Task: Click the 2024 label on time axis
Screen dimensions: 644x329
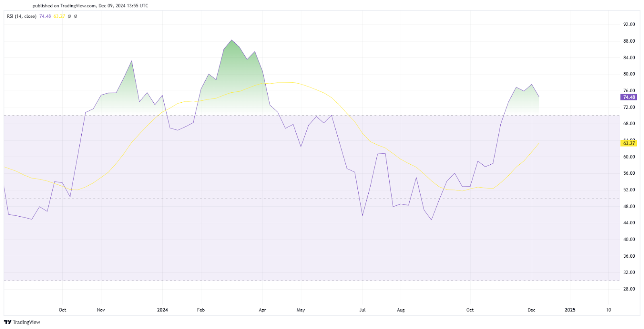Action: coord(163,310)
